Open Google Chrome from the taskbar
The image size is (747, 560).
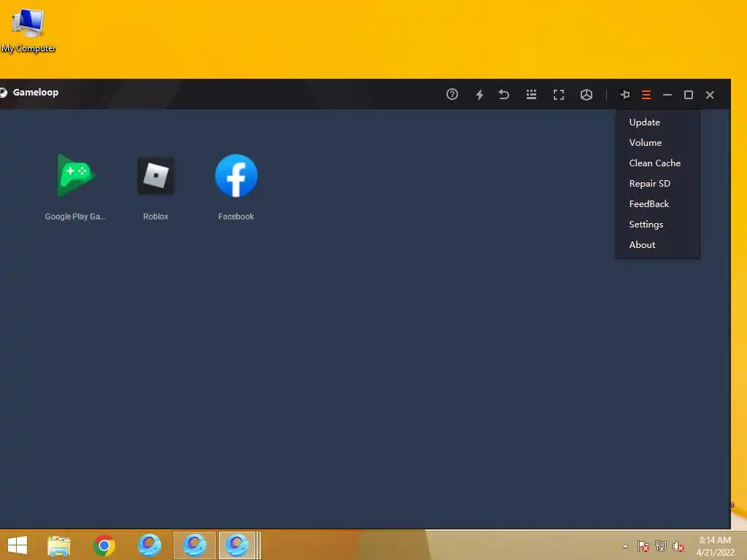(x=104, y=545)
